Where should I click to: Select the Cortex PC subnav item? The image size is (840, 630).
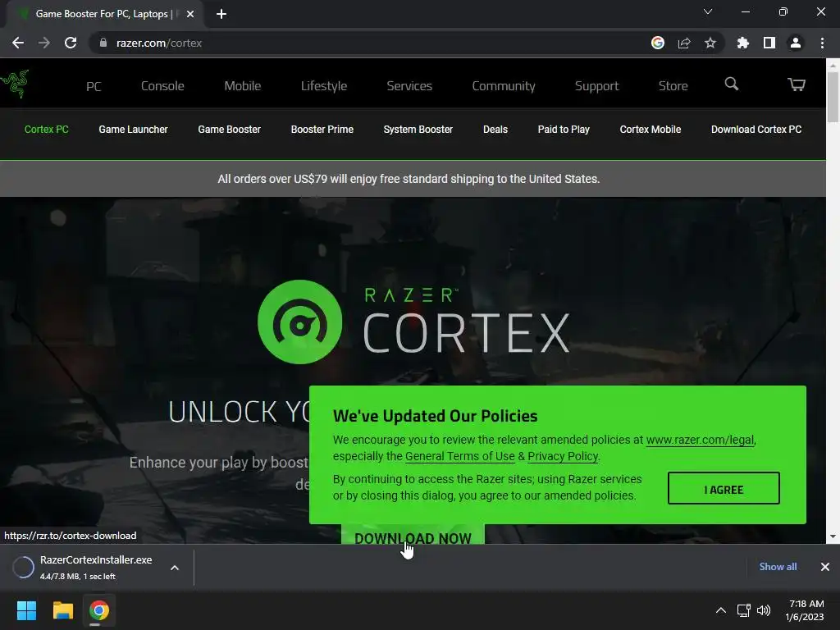(47, 130)
